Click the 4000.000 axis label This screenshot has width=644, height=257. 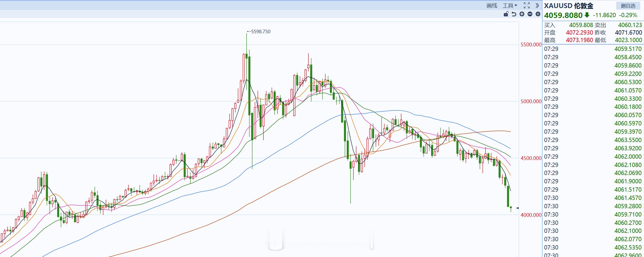531,215
